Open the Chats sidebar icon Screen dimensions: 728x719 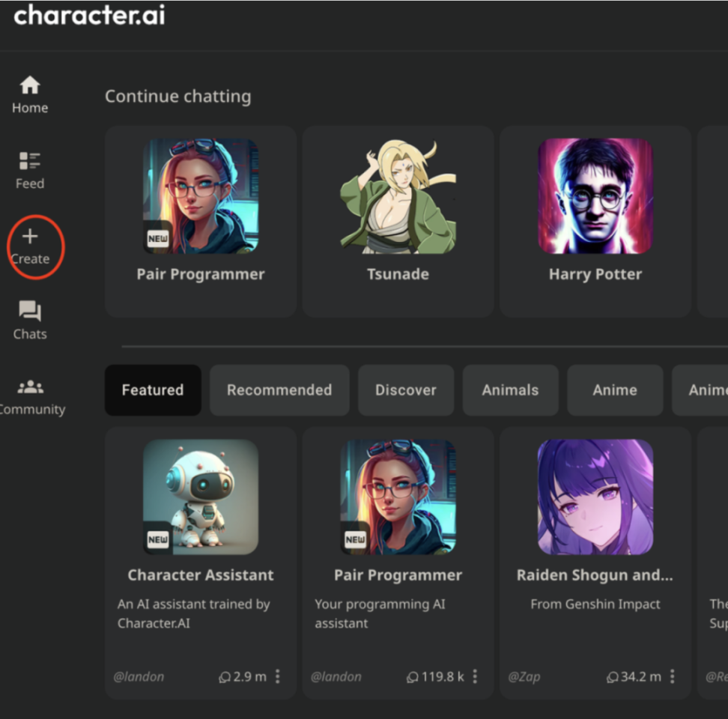pyautogui.click(x=30, y=311)
